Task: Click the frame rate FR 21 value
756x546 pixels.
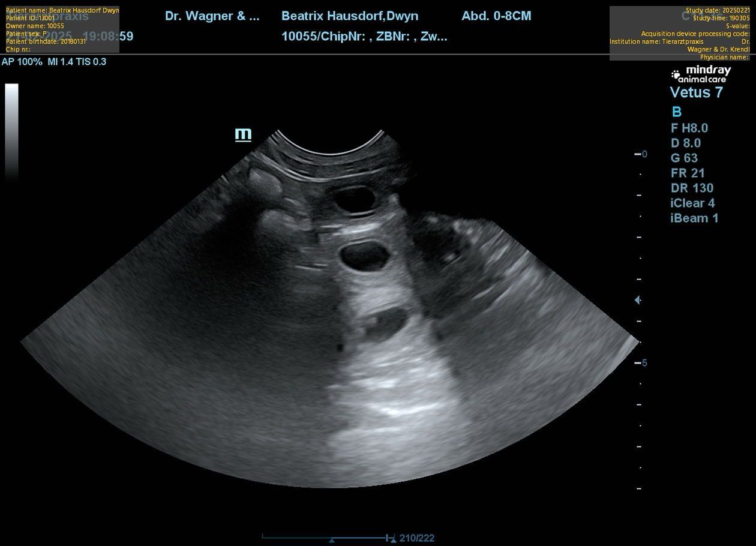Action: coord(688,173)
